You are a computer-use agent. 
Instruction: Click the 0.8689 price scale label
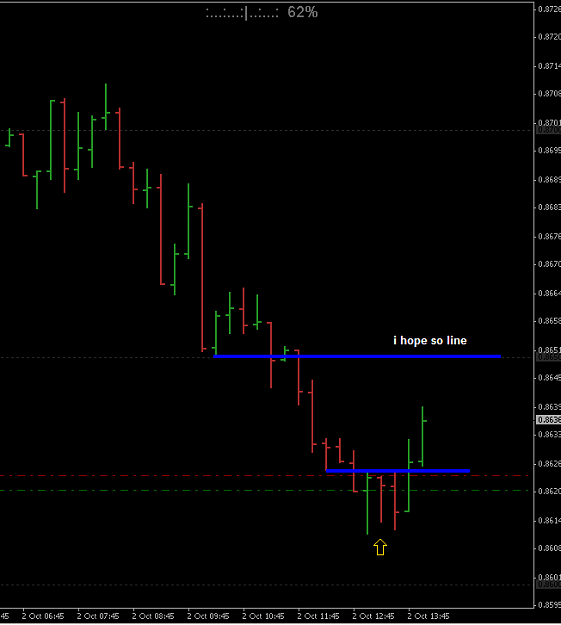549,180
